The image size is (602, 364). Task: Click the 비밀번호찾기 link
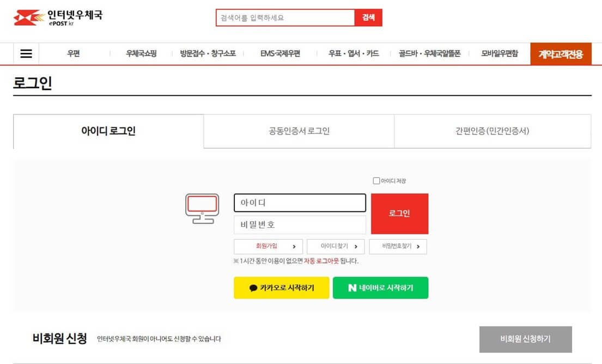coord(398,246)
